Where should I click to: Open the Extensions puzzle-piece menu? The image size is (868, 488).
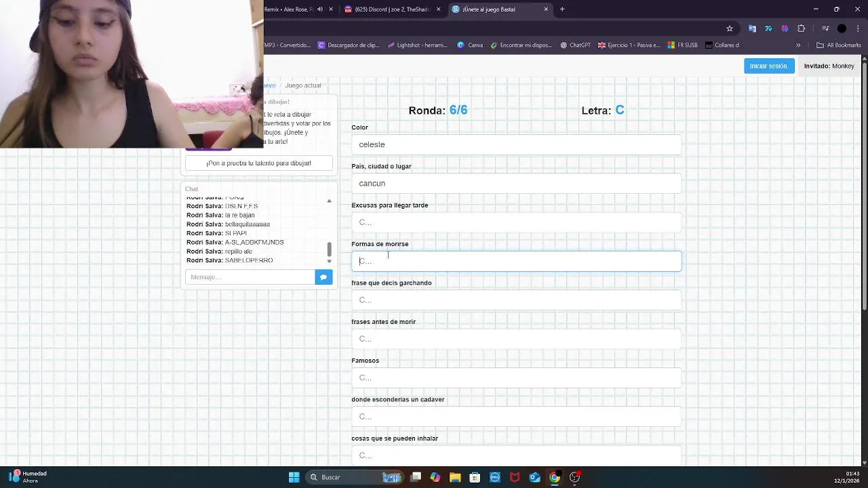[802, 28]
